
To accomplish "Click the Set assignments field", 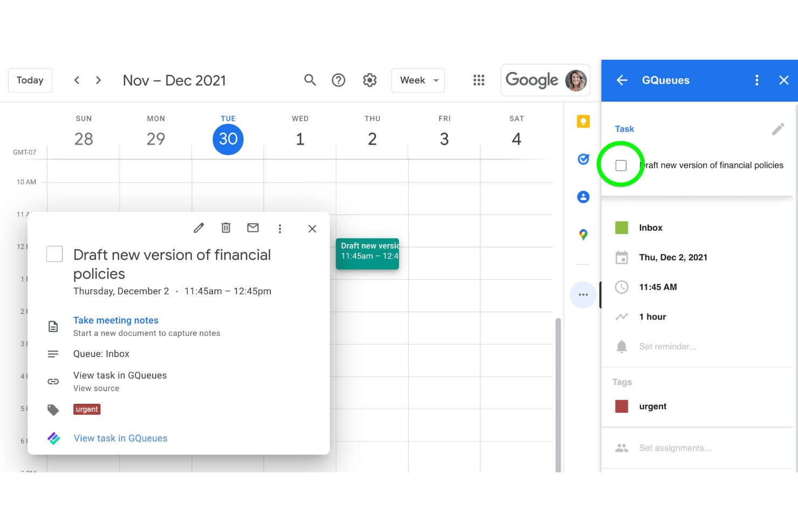I will (675, 448).
